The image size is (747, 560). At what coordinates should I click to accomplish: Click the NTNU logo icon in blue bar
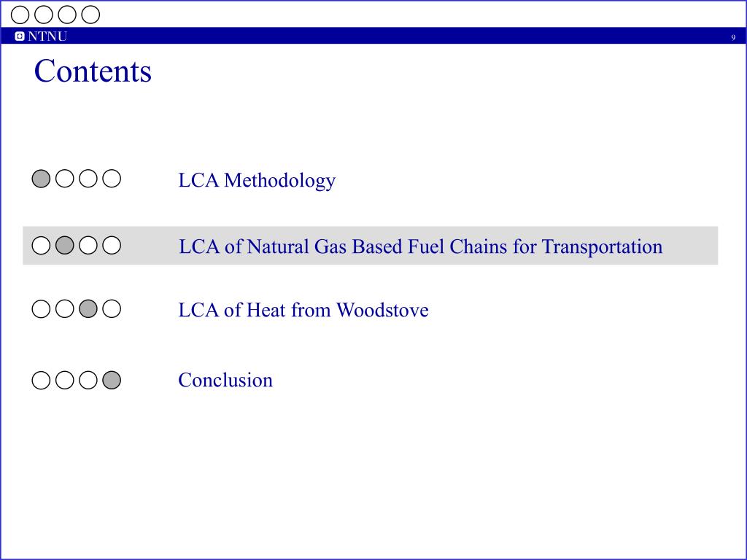pyautogui.click(x=20, y=36)
